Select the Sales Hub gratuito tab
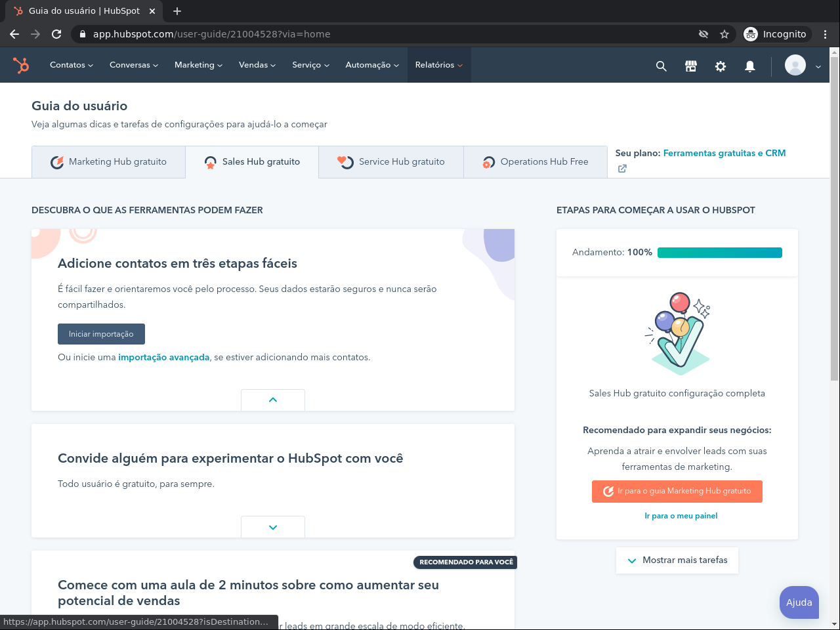 tap(252, 162)
